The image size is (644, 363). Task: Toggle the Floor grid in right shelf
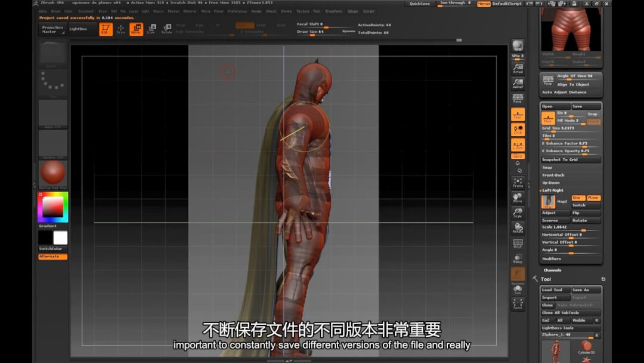518,114
